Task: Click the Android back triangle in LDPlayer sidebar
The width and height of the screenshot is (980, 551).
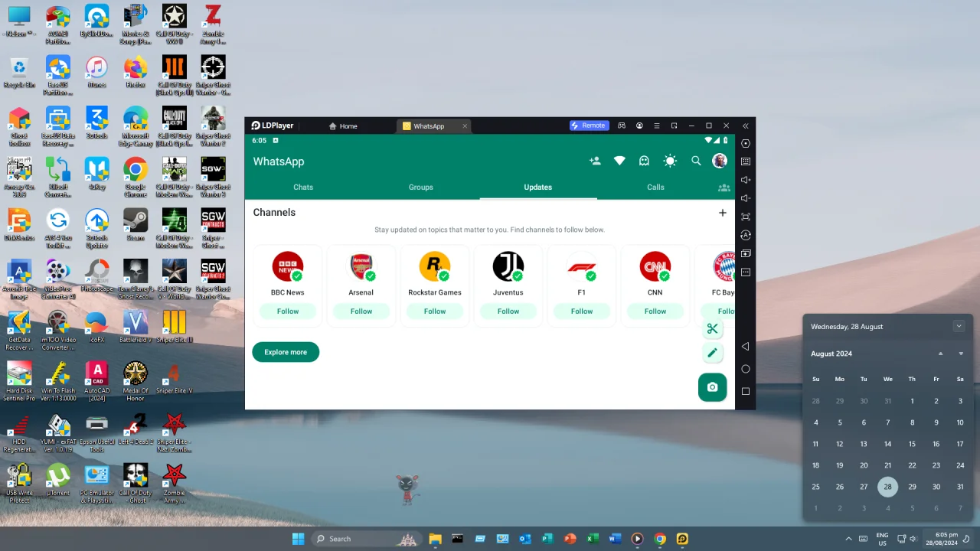Action: 746,347
